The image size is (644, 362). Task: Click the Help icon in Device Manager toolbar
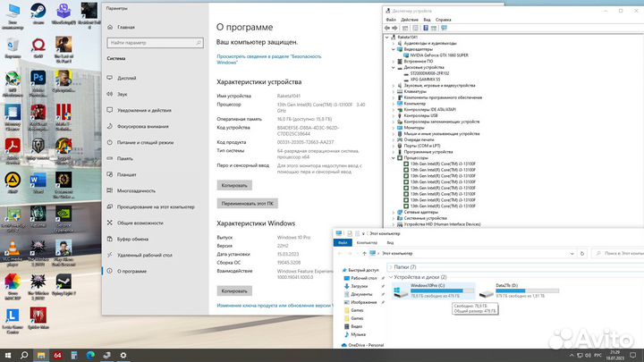426,28
